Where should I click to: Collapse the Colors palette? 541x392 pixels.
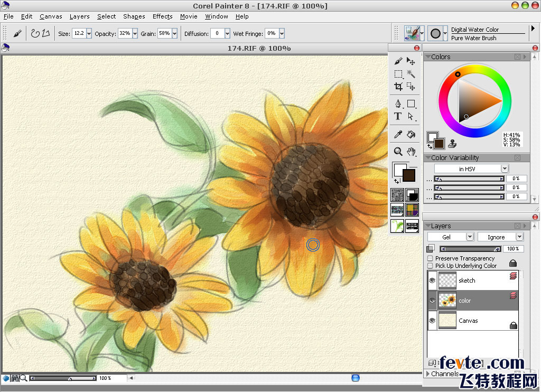coord(428,57)
